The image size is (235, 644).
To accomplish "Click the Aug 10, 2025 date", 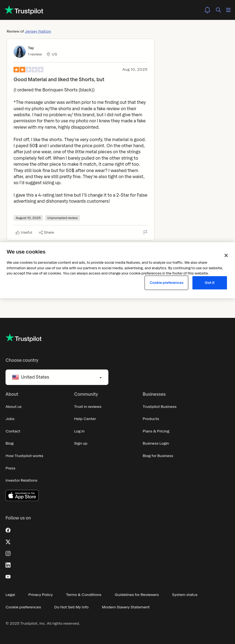I will [x=135, y=70].
